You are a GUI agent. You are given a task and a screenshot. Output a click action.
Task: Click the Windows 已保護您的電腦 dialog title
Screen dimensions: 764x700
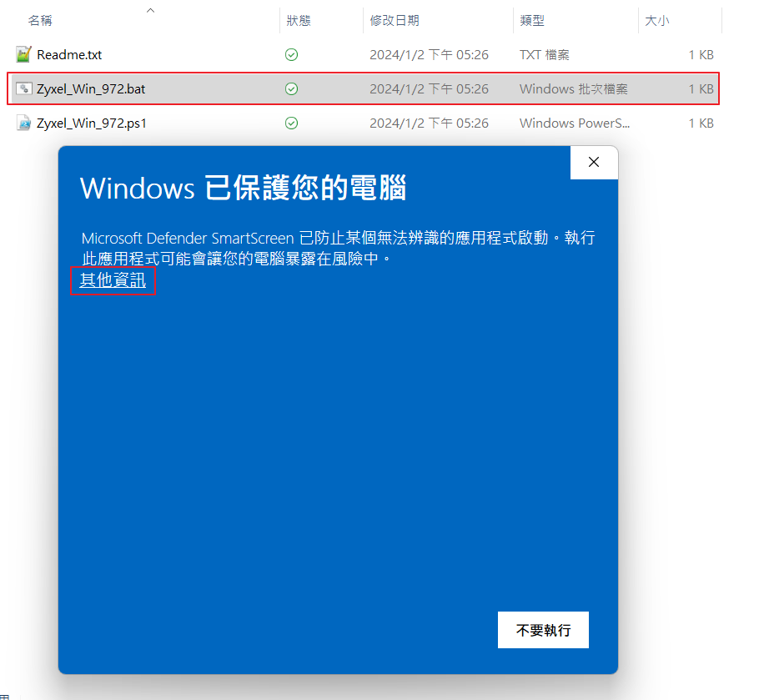click(243, 188)
